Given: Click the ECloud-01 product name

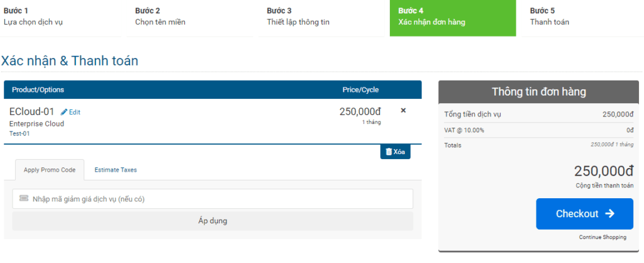Looking at the screenshot, I should pos(31,111).
